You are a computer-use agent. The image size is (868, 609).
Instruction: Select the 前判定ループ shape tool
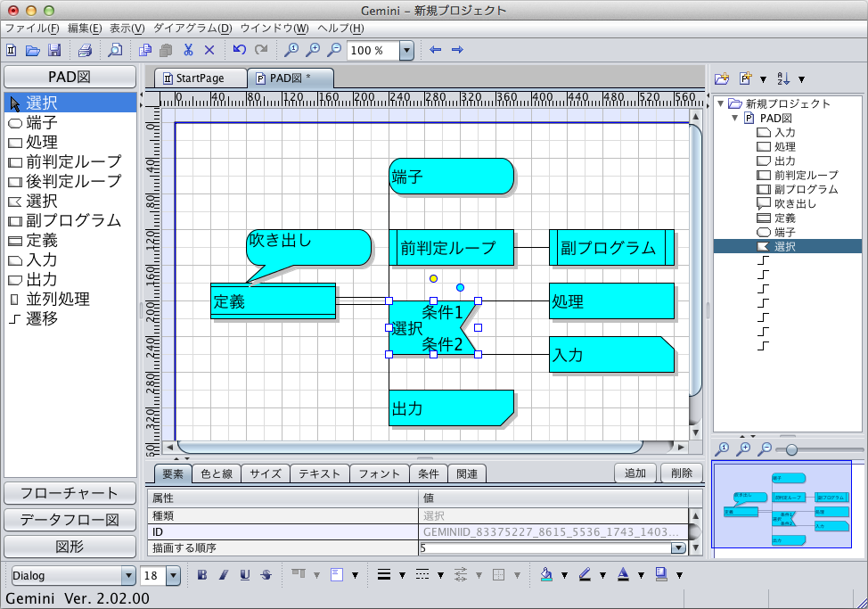(x=70, y=161)
